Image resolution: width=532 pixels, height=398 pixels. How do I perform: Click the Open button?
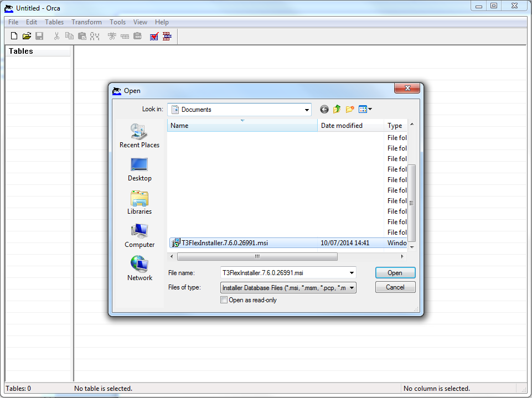pyautogui.click(x=395, y=273)
